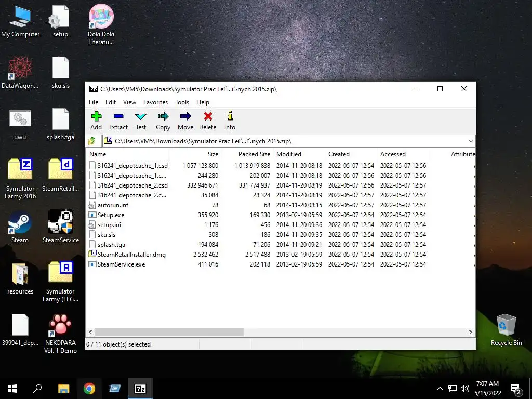Viewport: 532px width, 399px height.
Task: Open the Favorites menu
Action: [x=155, y=102]
